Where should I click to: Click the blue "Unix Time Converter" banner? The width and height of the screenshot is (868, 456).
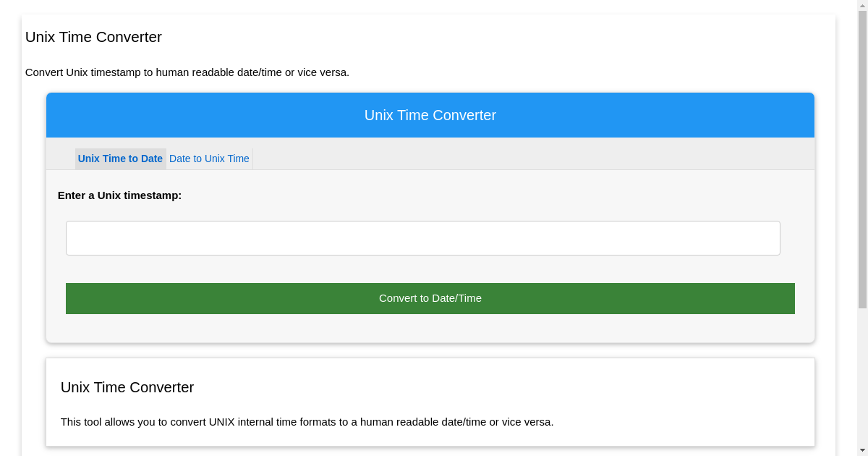(x=430, y=115)
